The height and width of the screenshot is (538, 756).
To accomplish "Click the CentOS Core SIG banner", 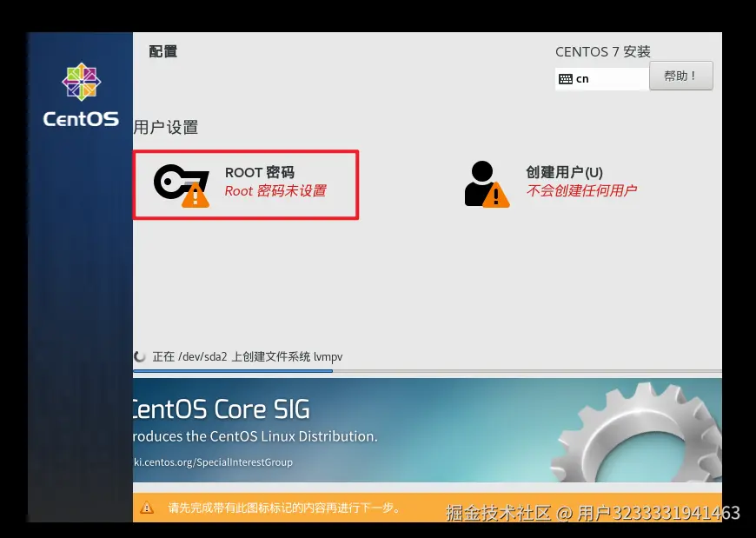I will coord(428,430).
